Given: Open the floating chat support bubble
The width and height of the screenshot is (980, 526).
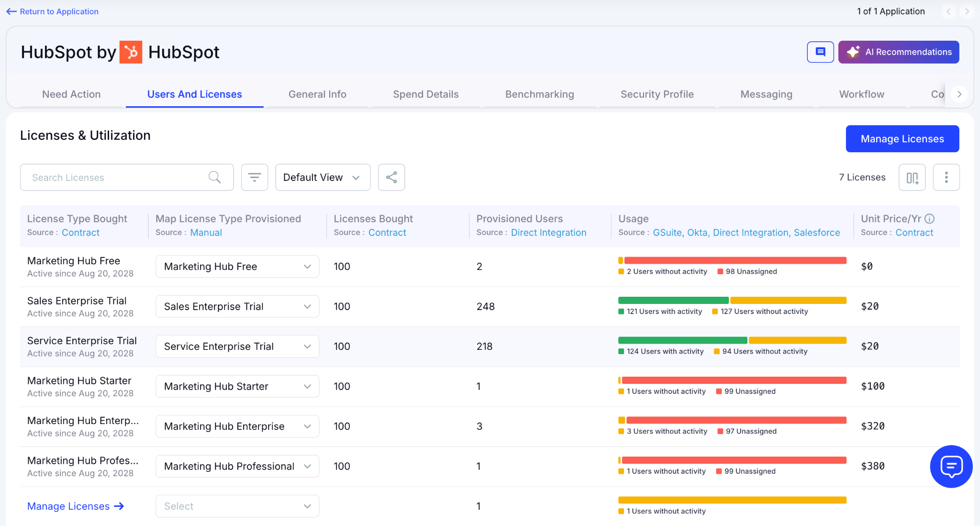Looking at the screenshot, I should click(951, 466).
